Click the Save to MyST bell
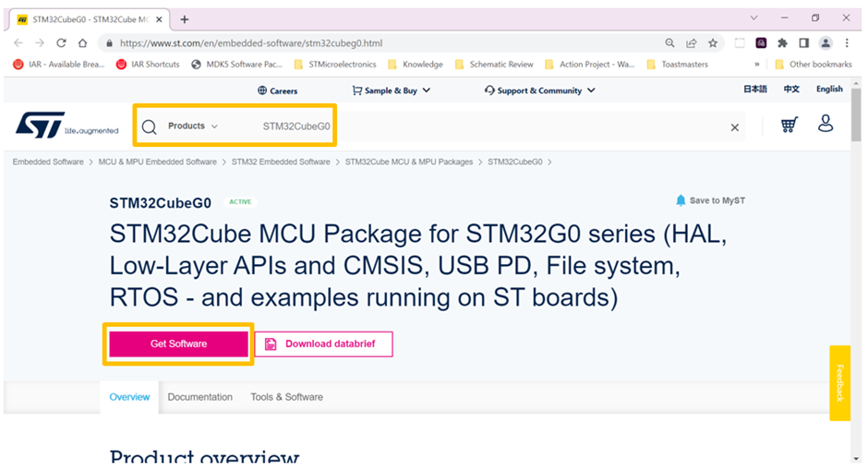868x471 pixels. [681, 200]
